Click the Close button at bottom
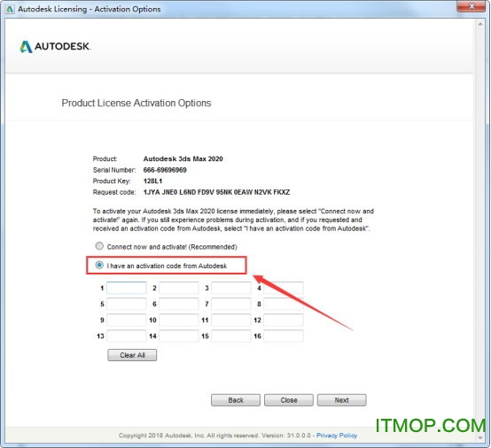Screen dimensions: 491x448 click(x=289, y=400)
